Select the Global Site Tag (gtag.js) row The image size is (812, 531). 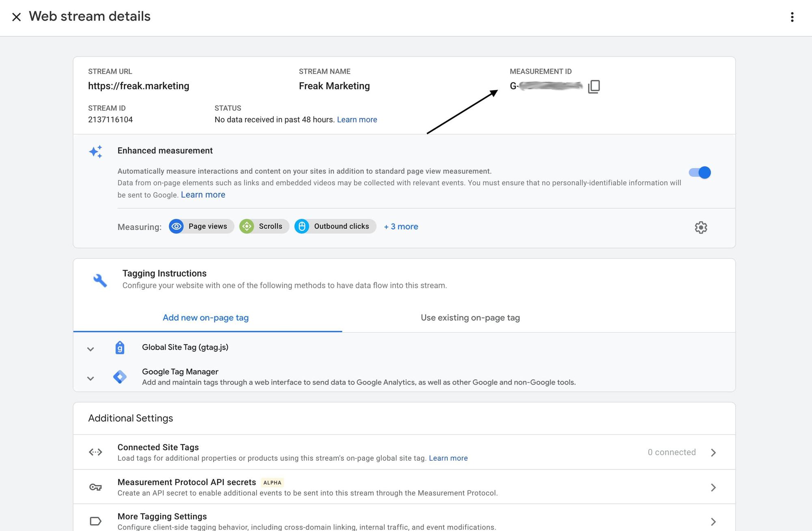404,348
